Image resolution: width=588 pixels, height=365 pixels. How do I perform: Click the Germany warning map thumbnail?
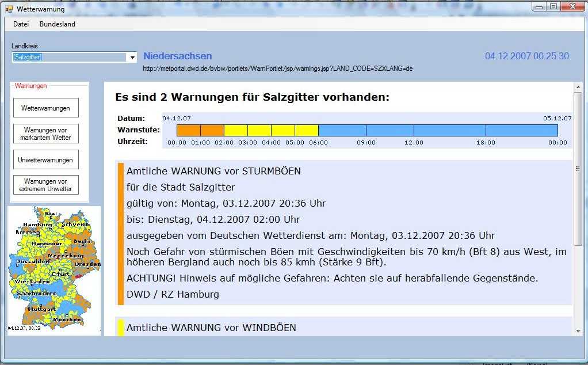pos(54,271)
